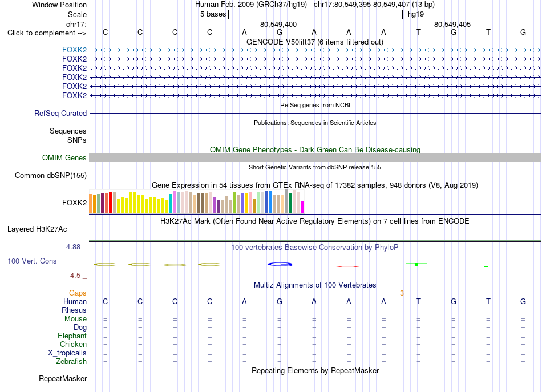Click 'Publications: Sequences in Scientific Articles' title
The width and height of the screenshot is (542, 392).
315,123
